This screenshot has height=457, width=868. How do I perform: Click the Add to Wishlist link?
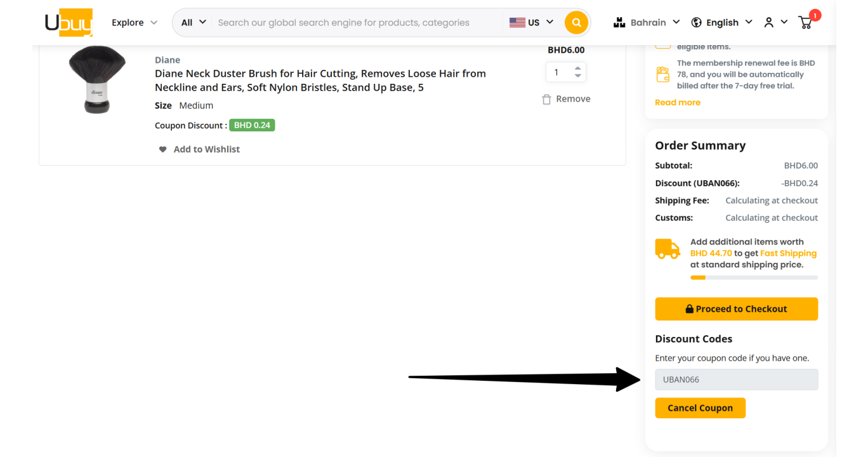click(207, 149)
